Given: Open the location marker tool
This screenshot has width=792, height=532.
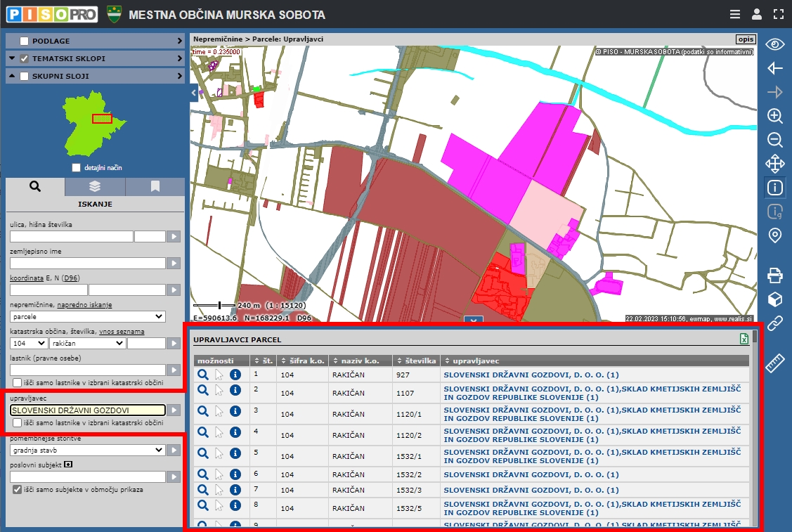Looking at the screenshot, I should point(774,235).
